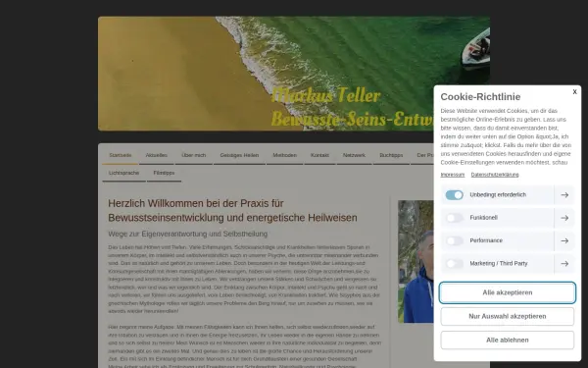The width and height of the screenshot is (588, 368).
Task: Click Alle akzeptieren button
Action: coord(508,292)
